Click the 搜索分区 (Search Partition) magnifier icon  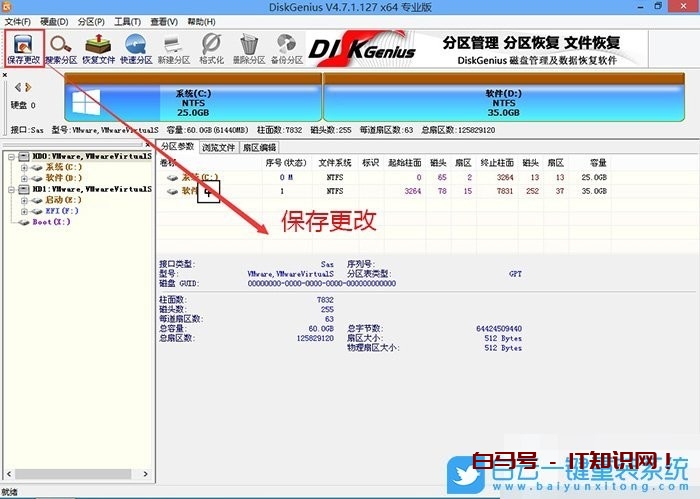tap(62, 47)
